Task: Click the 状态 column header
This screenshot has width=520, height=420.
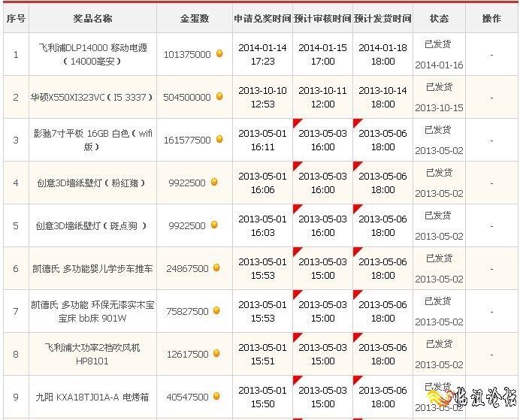Action: click(439, 18)
